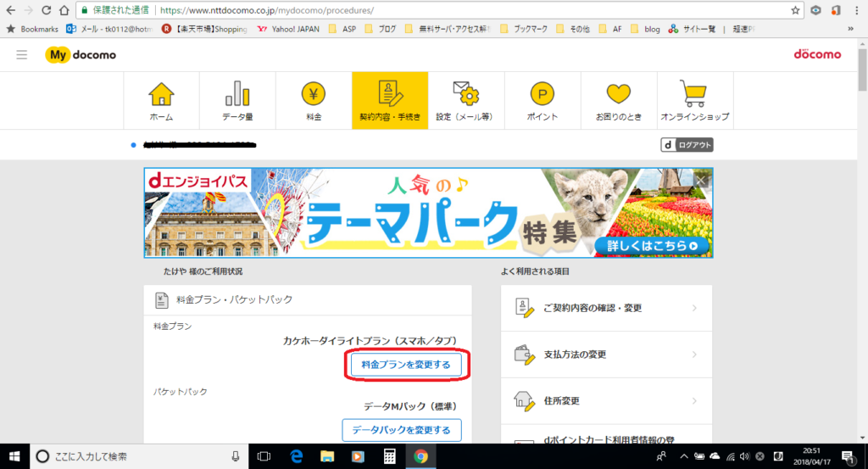868x469 pixels.
Task: Open Microsoft Edge from the taskbar
Action: click(296, 456)
